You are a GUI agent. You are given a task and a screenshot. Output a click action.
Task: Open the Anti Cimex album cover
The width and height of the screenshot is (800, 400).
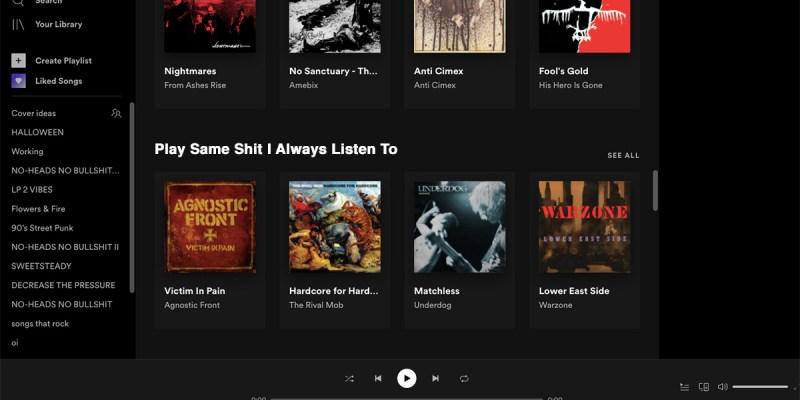pos(460,26)
